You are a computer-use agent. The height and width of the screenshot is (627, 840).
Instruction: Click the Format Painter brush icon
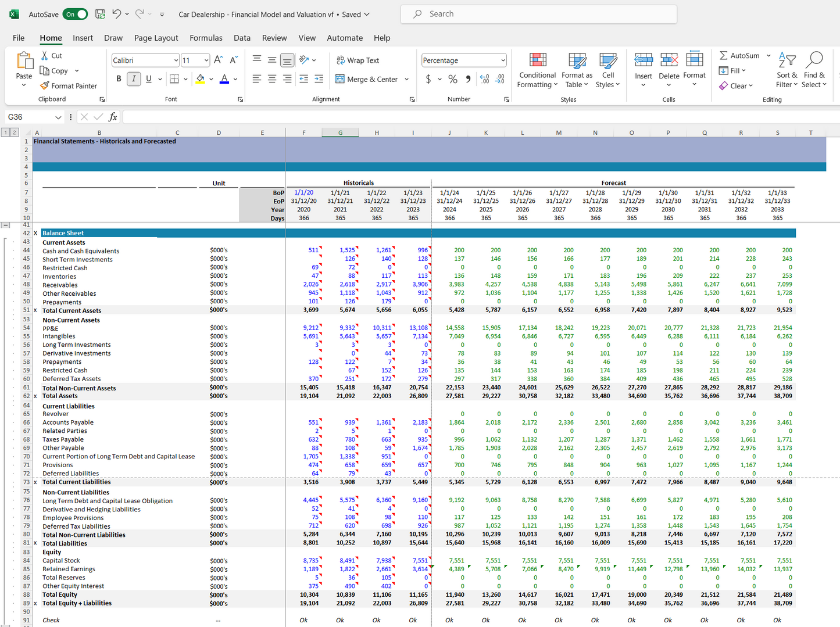click(45, 85)
